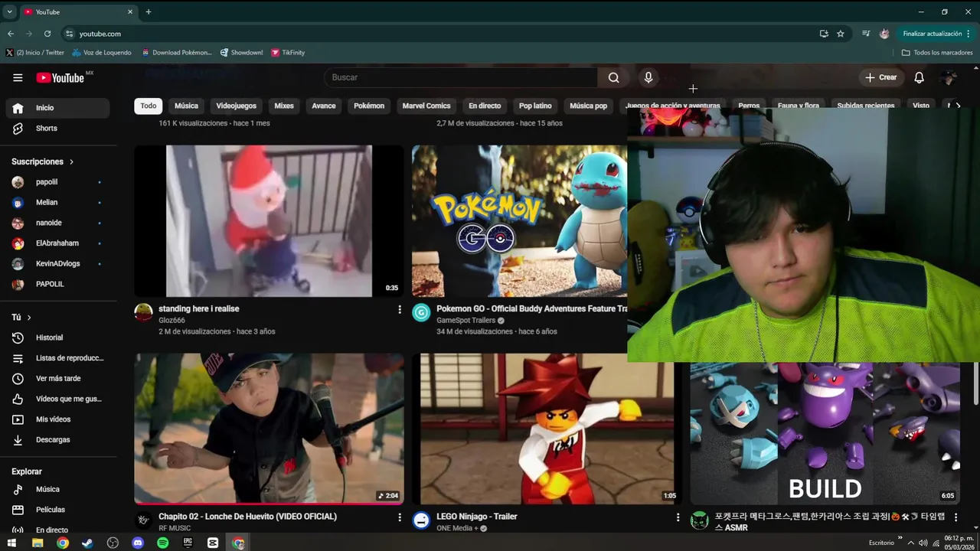980x551 pixels.
Task: Select the Todo filter chip
Action: pyautogui.click(x=149, y=106)
